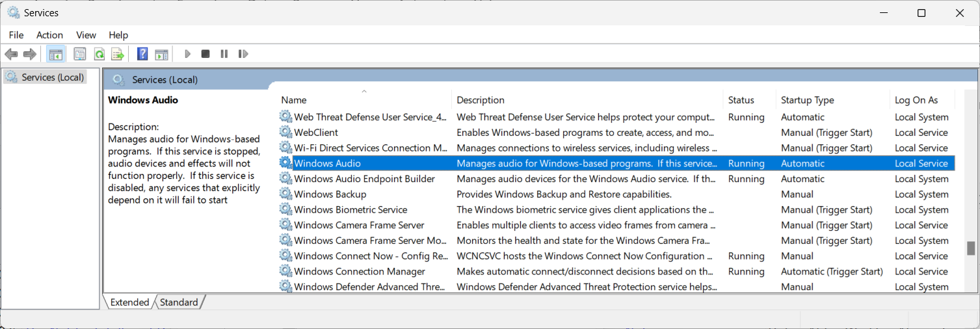This screenshot has width=980, height=329.
Task: Switch to the Standard tab
Action: [179, 302]
